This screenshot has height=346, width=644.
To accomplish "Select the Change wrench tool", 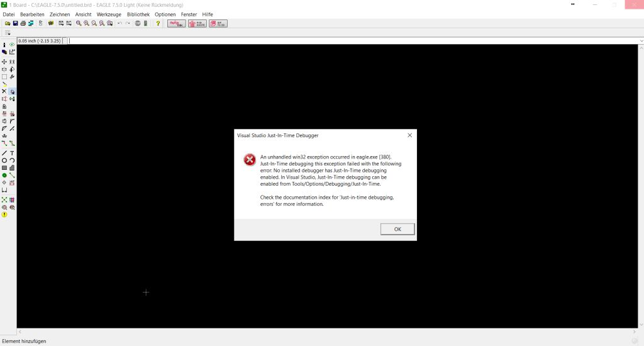I will tap(12, 77).
